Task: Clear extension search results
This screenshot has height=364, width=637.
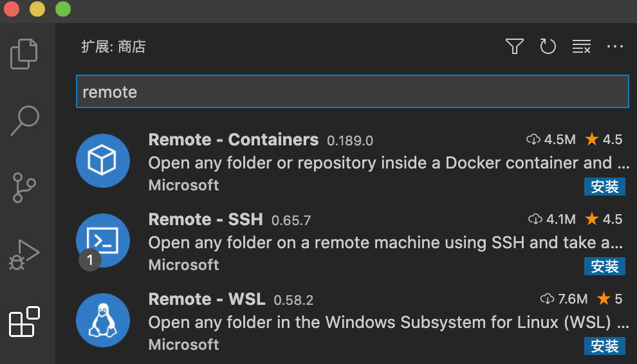Action: (582, 46)
